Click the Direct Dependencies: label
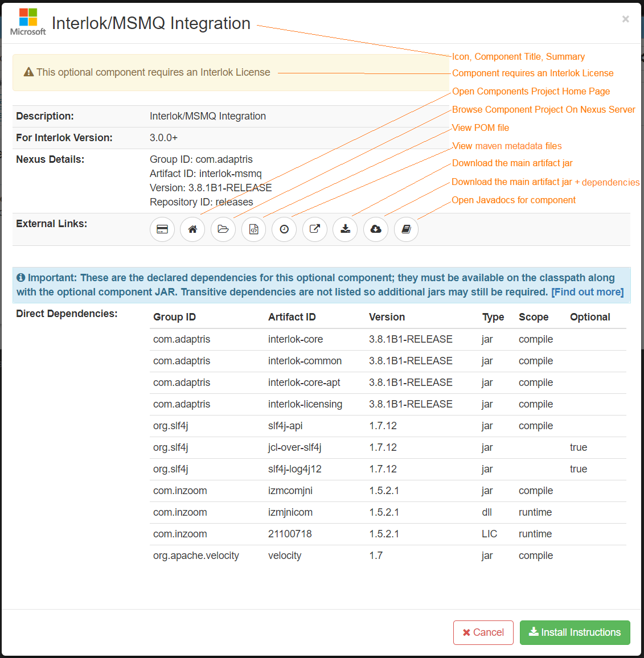644x658 pixels. tap(67, 314)
